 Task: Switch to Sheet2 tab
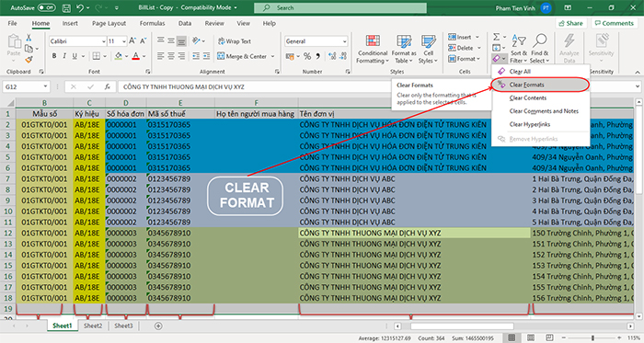click(93, 326)
